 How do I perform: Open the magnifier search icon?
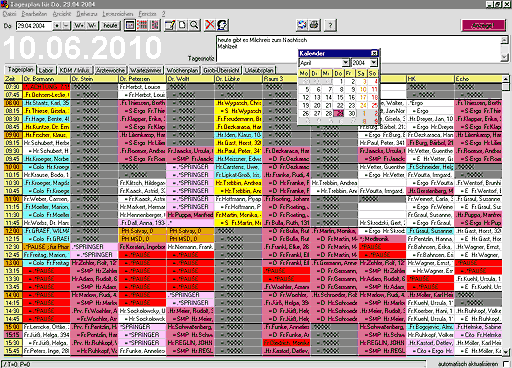[194, 25]
